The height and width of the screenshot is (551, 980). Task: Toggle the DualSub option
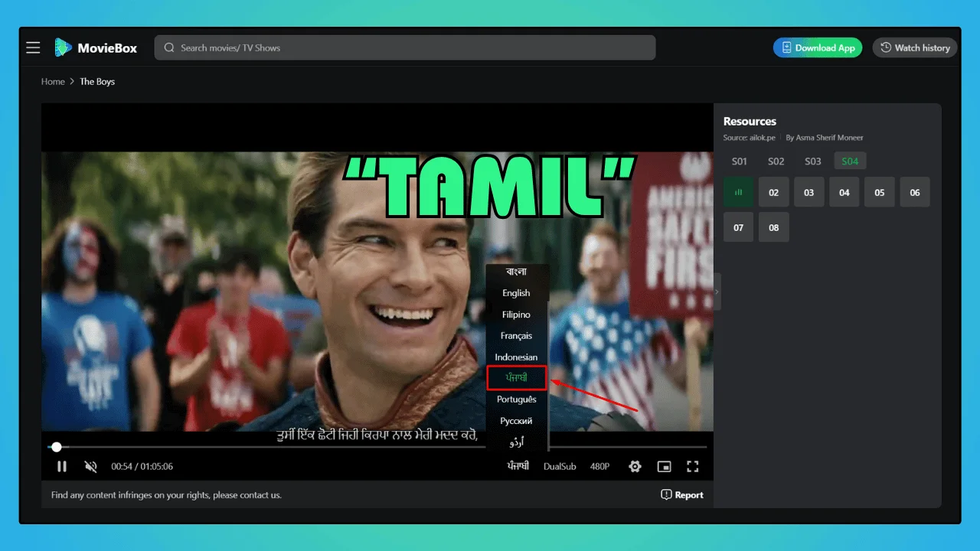coord(560,466)
